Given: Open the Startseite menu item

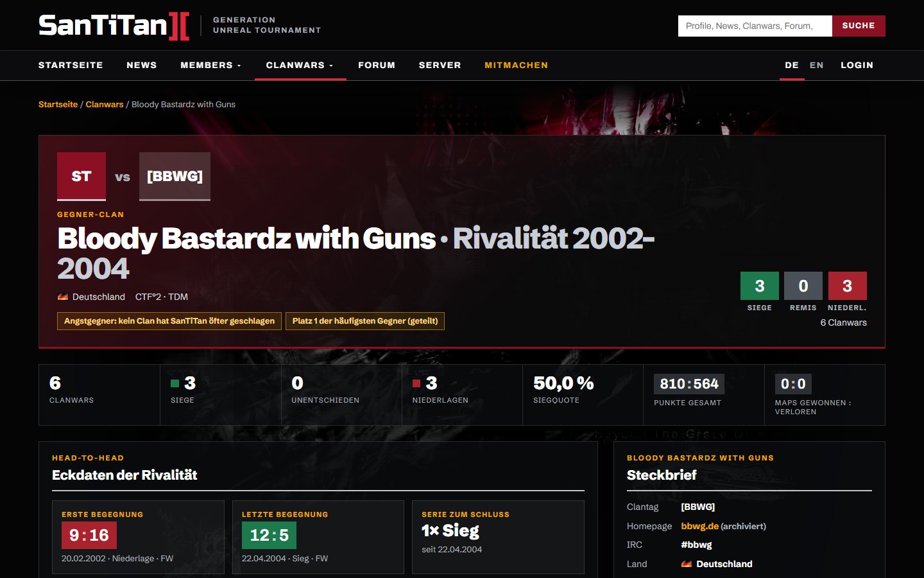Looking at the screenshot, I should pyautogui.click(x=71, y=66).
